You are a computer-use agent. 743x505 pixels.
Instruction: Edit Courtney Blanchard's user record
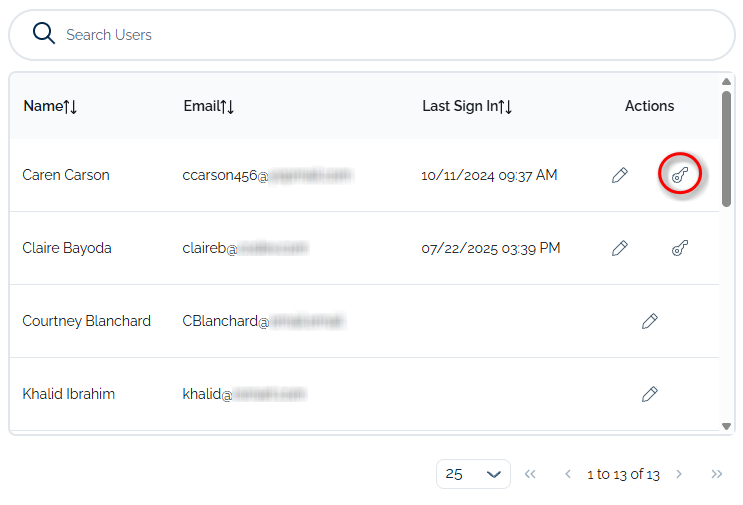(x=650, y=321)
